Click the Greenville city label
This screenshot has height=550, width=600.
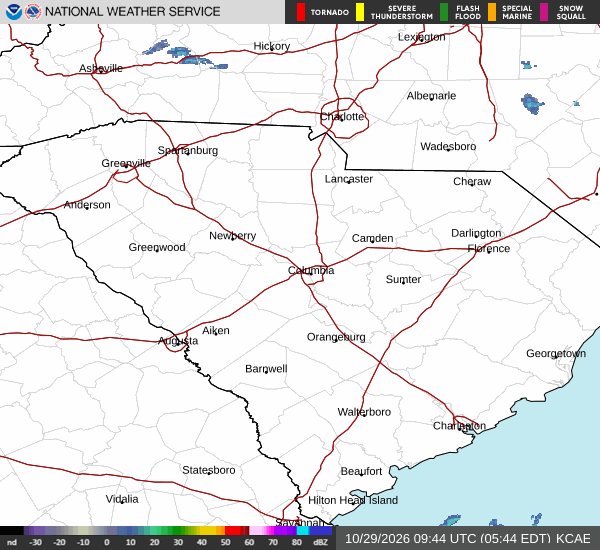click(126, 163)
